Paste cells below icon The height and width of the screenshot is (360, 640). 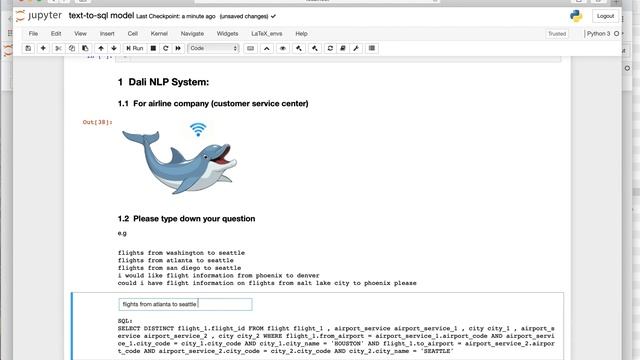click(x=85, y=48)
